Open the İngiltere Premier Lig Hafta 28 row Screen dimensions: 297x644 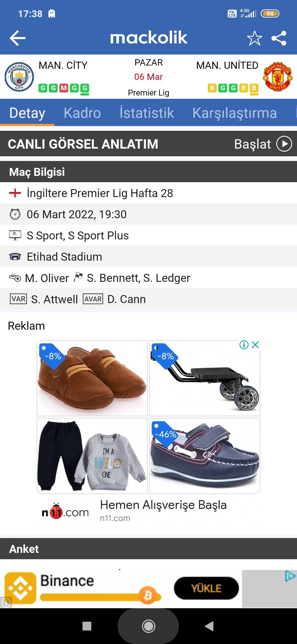(x=148, y=193)
